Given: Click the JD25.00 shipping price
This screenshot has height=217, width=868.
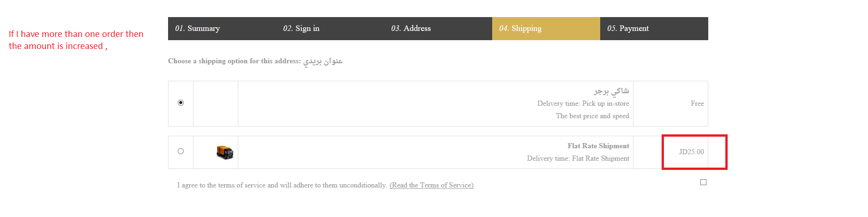Looking at the screenshot, I should 691,152.
